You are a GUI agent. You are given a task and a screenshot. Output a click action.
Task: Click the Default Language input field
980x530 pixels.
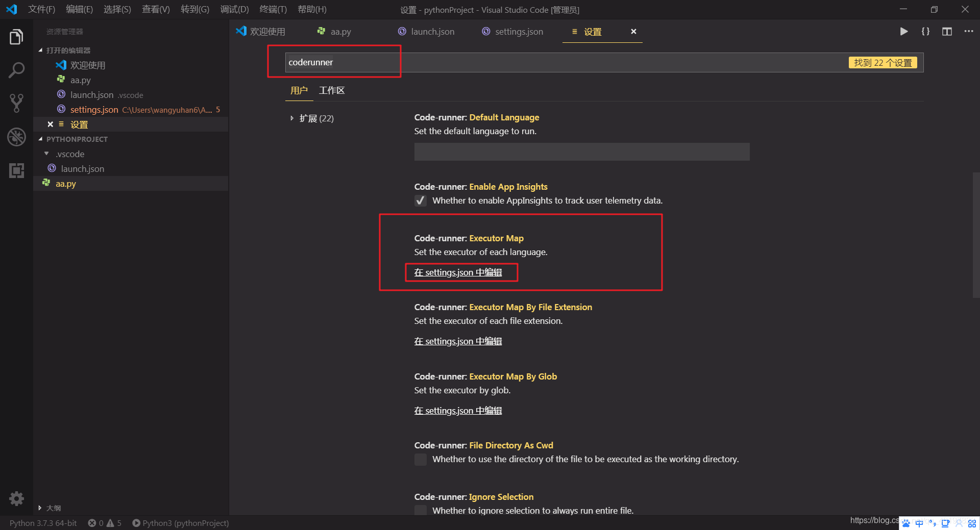pyautogui.click(x=582, y=152)
